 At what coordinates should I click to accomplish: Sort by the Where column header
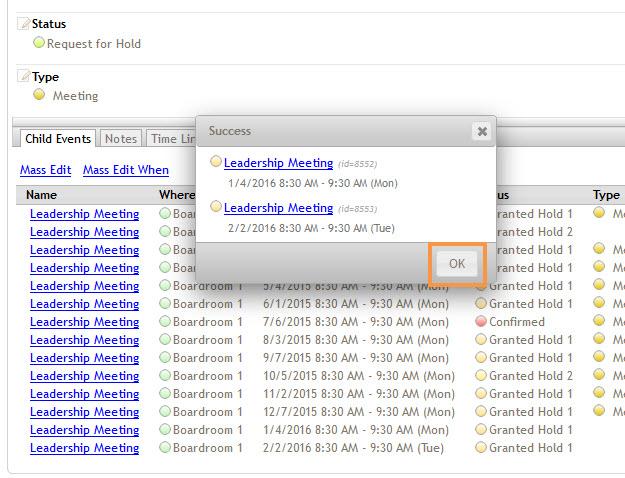[177, 195]
